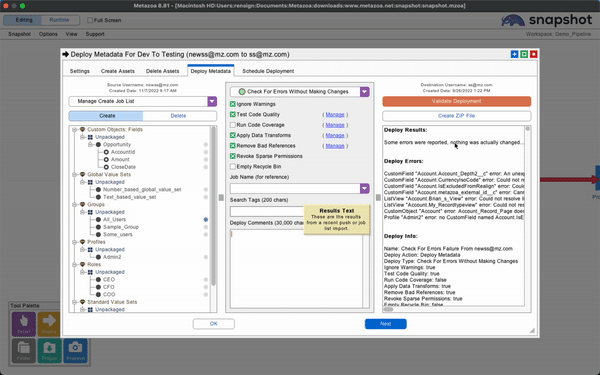
Task: Select the purple Select hand tool
Action: point(24,324)
